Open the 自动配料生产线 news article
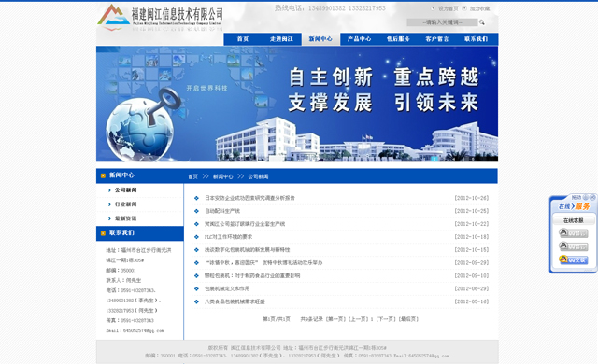Image resolution: width=598 pixels, height=364 pixels. coord(222,211)
